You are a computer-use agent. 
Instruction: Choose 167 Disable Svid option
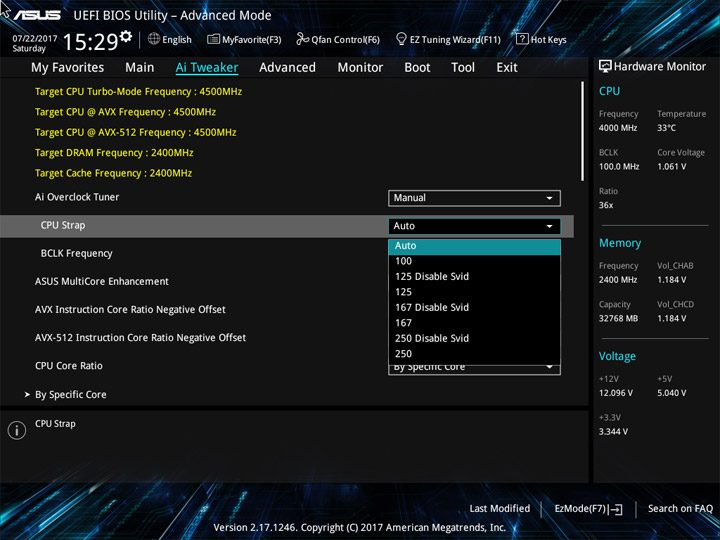click(474, 308)
